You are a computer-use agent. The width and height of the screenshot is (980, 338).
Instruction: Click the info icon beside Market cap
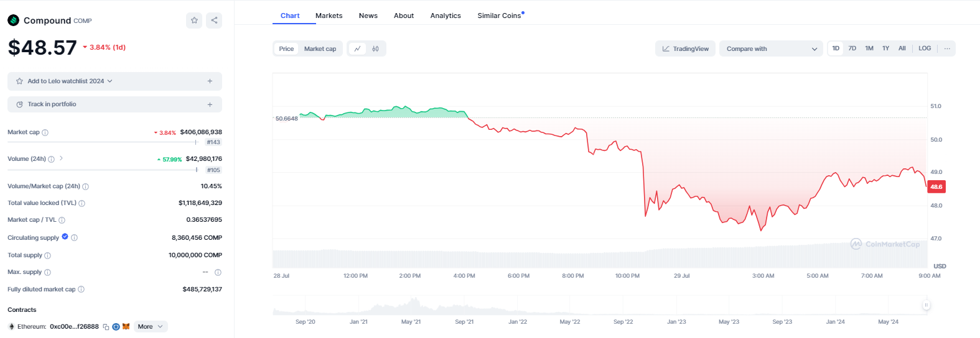[45, 132]
